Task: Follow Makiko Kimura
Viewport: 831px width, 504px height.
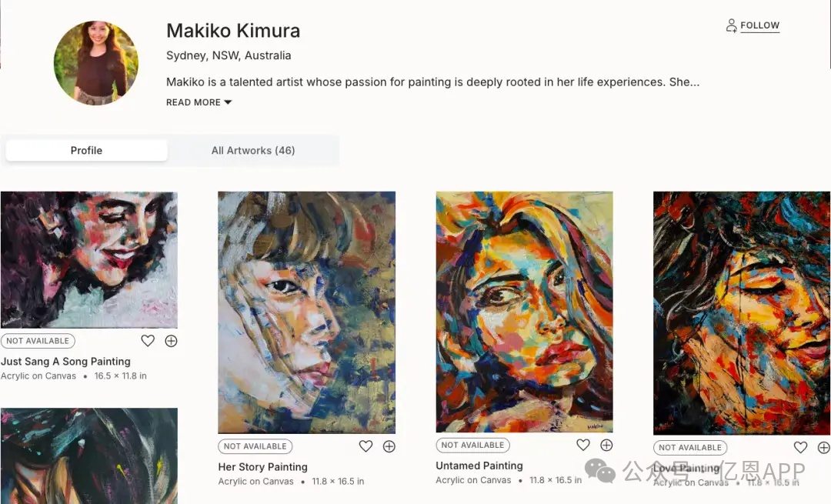Action: pyautogui.click(x=759, y=25)
